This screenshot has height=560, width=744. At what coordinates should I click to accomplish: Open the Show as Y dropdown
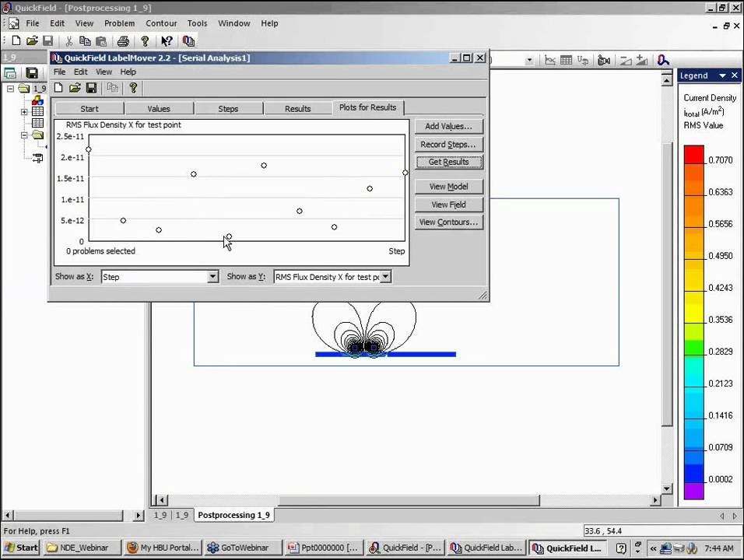pyautogui.click(x=386, y=276)
